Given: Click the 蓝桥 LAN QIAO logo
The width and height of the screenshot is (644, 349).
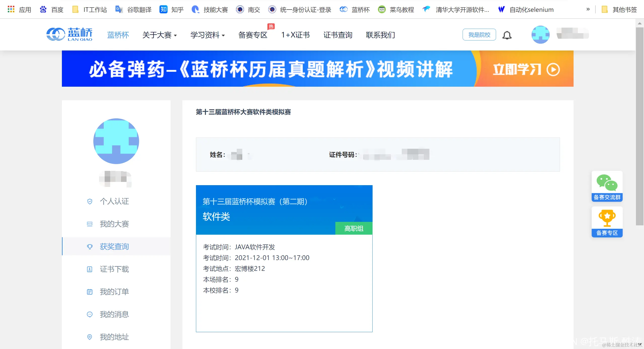Looking at the screenshot, I should [x=69, y=34].
